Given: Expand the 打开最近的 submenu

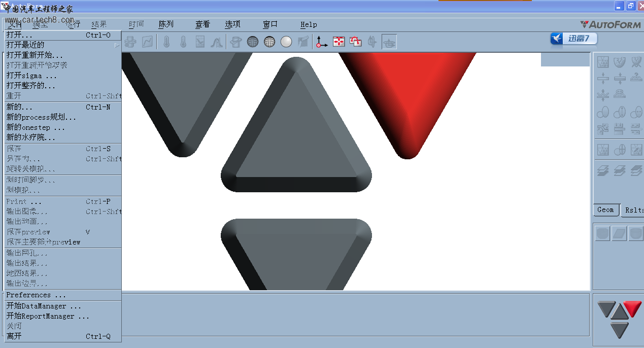Looking at the screenshot, I should point(63,45).
